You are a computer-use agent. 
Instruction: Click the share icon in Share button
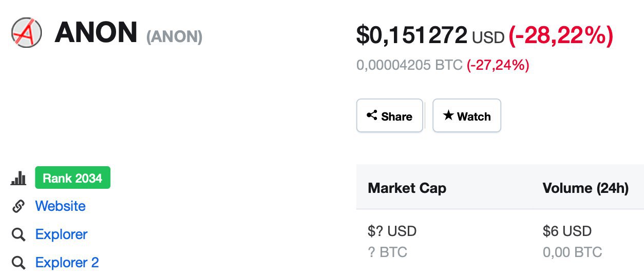(372, 115)
